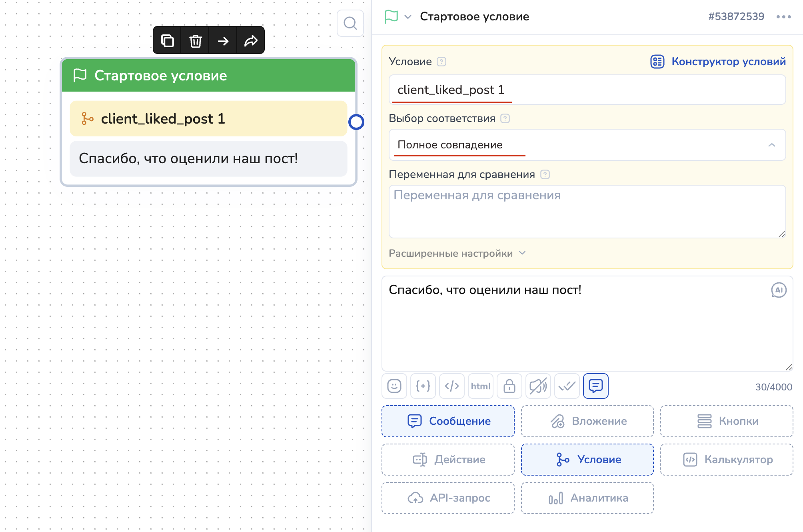Open the flag block type dropdown chevron
The height and width of the screenshot is (532, 803).
(408, 17)
